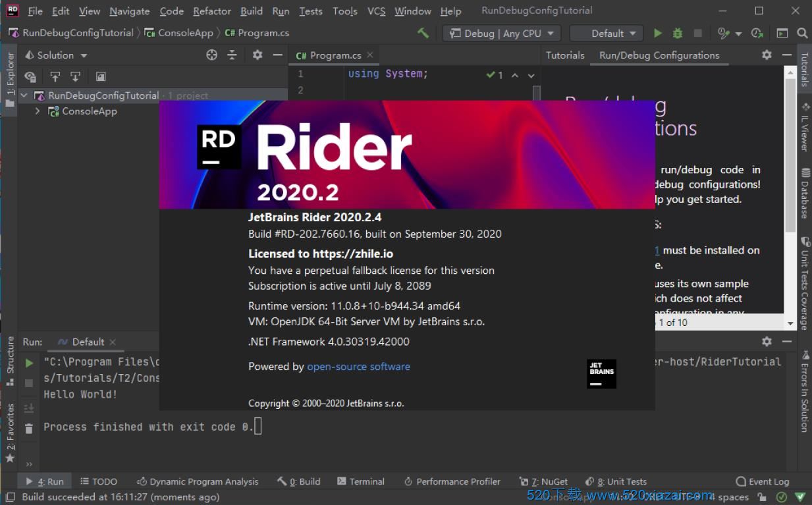Locate current file with crosshair icon in Solution panel
Screen dimensions: 812x505
(x=211, y=55)
